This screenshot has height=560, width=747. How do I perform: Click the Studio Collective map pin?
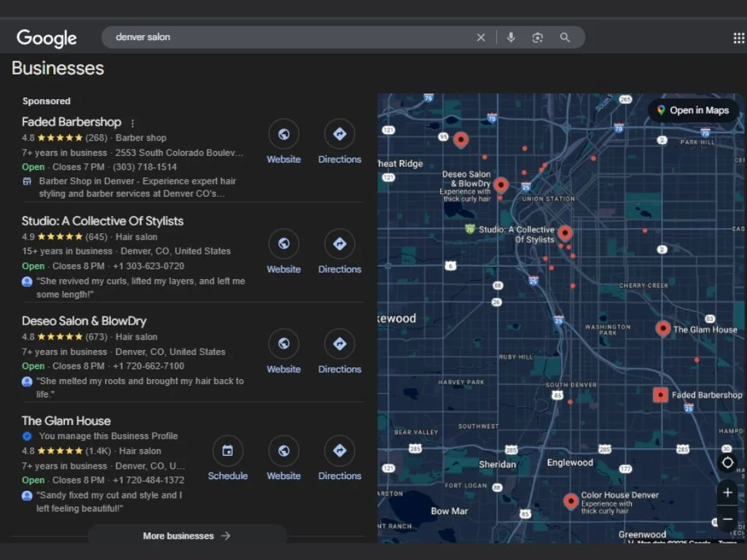pyautogui.click(x=565, y=233)
